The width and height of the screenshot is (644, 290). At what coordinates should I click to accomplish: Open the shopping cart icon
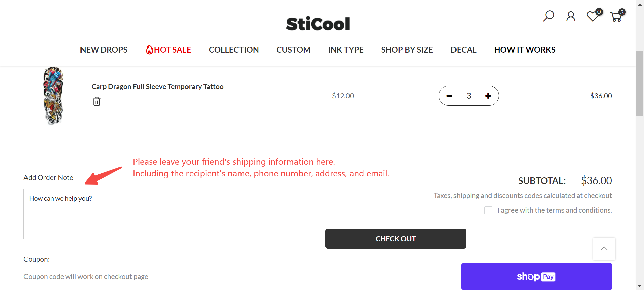(617, 16)
